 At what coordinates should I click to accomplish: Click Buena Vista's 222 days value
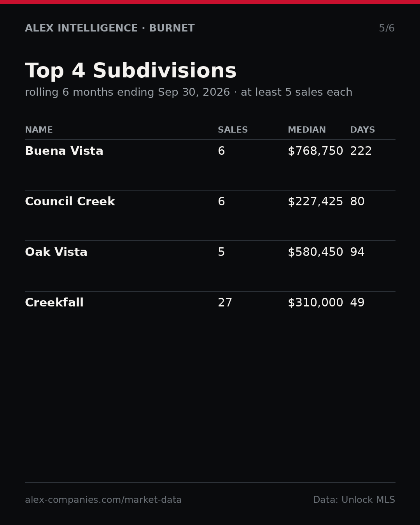coord(361,151)
